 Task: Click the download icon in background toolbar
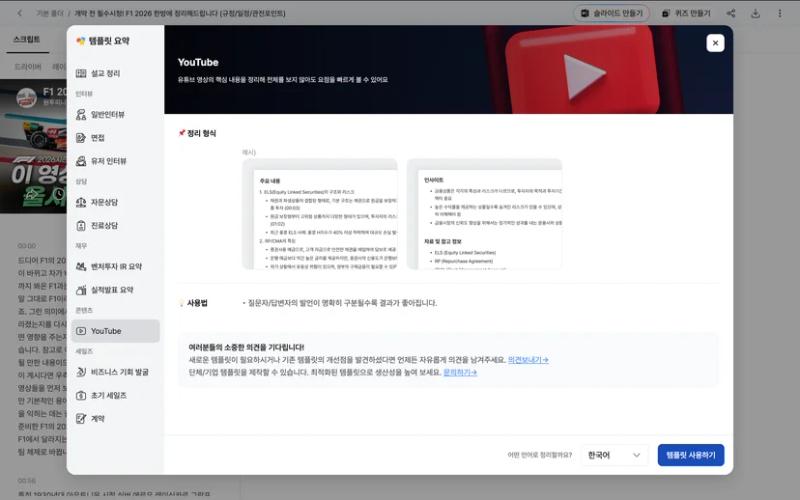coord(756,13)
